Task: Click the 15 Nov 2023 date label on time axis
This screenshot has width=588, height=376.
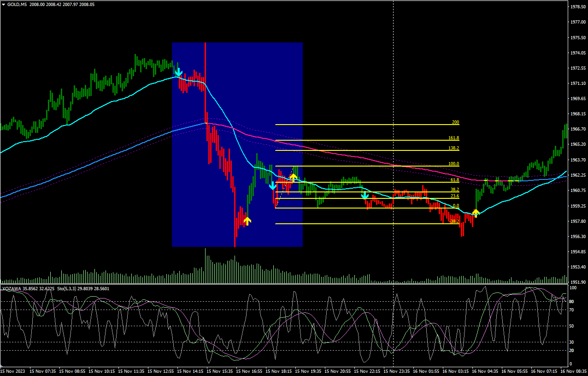Action: [13, 371]
